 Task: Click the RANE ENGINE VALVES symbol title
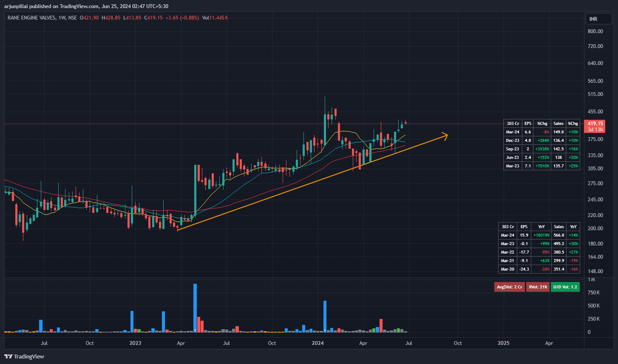[31, 18]
